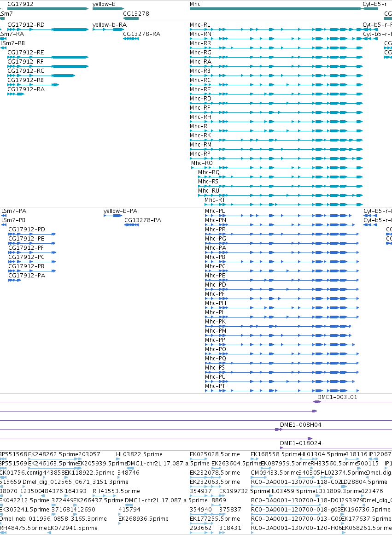The height and width of the screenshot is (535, 392).
Task: Open the Mhc-RU transcript
Action: click(x=209, y=191)
